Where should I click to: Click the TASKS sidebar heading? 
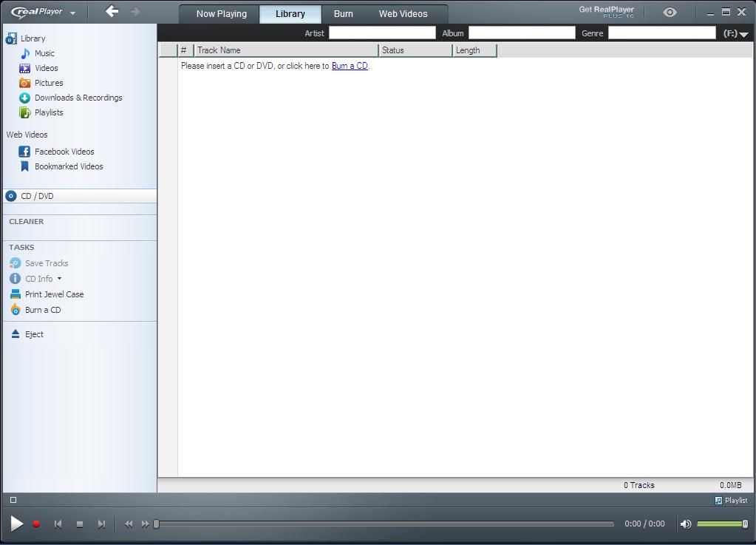tap(21, 248)
